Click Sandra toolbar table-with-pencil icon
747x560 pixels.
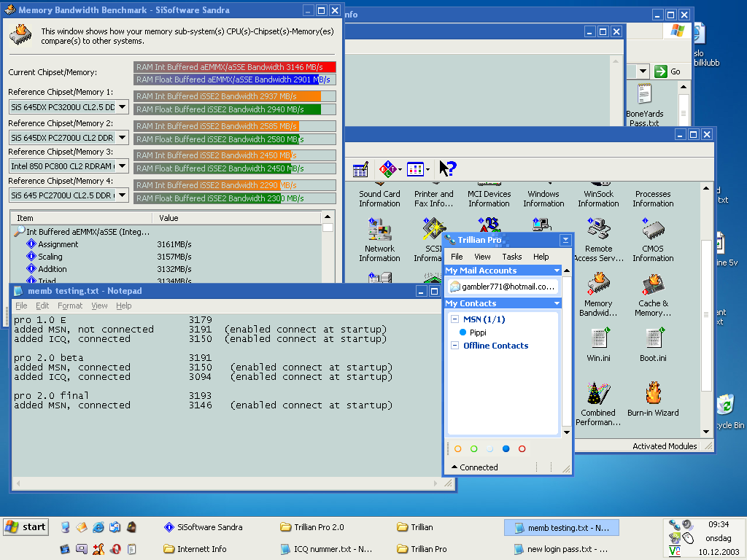tap(360, 169)
